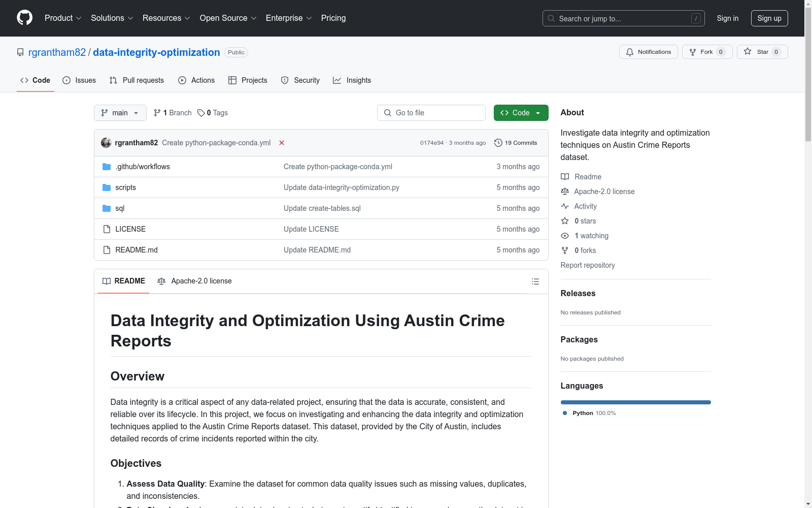Click the LICENSE file icon

click(x=107, y=229)
